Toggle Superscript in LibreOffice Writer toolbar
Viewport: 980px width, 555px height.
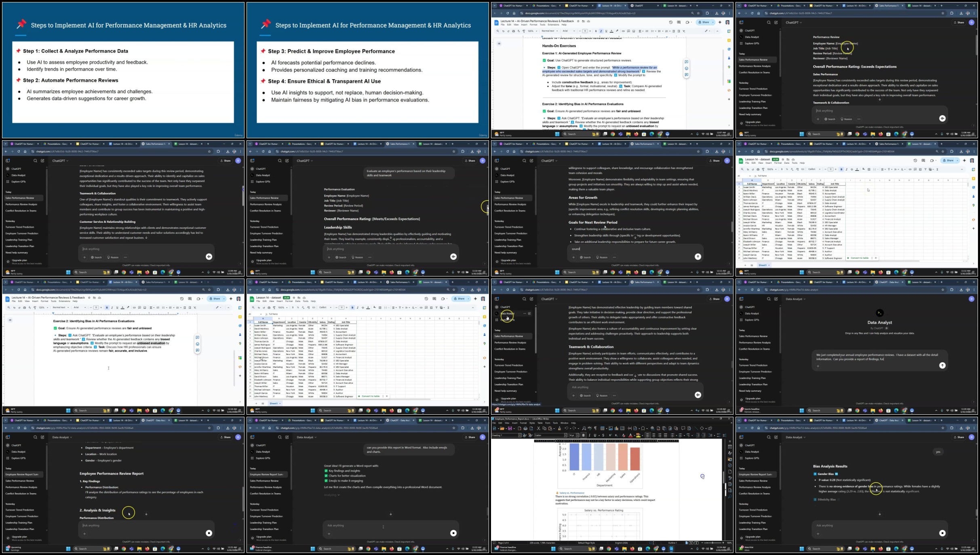coord(610,435)
